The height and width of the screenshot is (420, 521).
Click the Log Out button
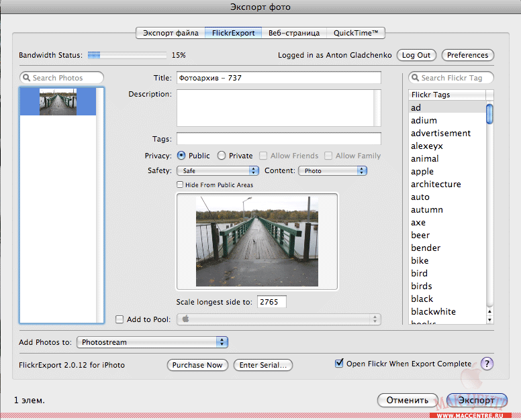(x=416, y=55)
